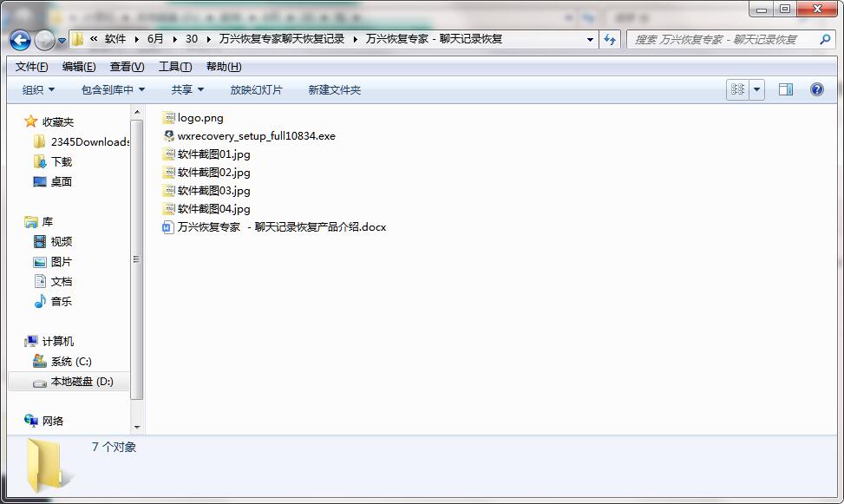Click 30 in the address breadcrumb
This screenshot has height=504, width=844.
click(192, 39)
